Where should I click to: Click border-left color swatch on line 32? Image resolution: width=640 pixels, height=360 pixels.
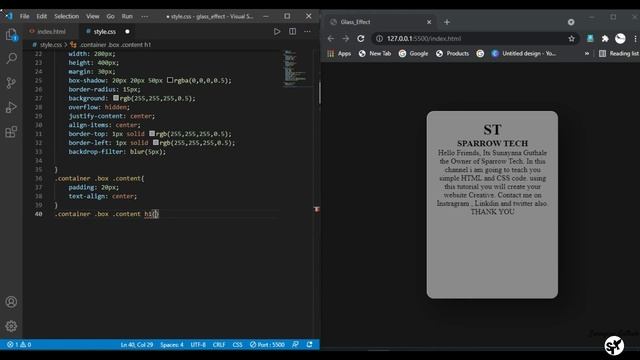(x=156, y=142)
